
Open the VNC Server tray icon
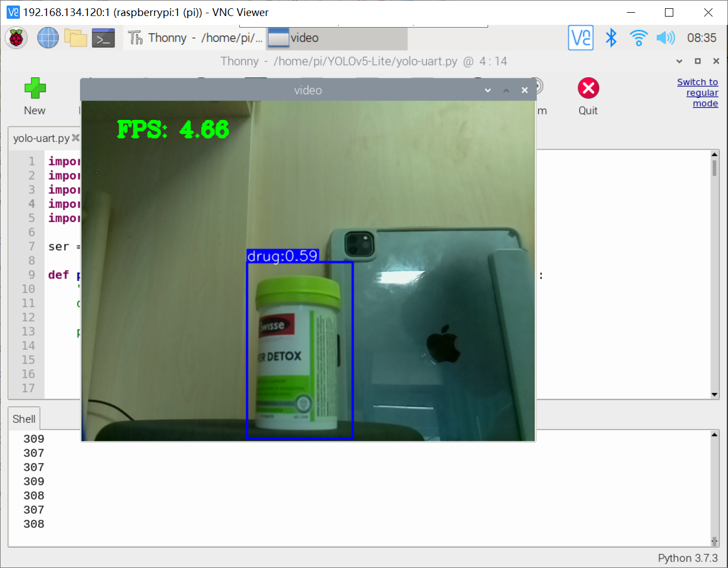click(x=581, y=38)
